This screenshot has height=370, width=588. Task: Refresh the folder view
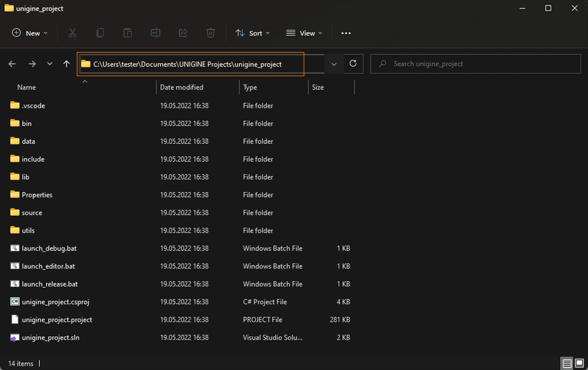pos(353,63)
